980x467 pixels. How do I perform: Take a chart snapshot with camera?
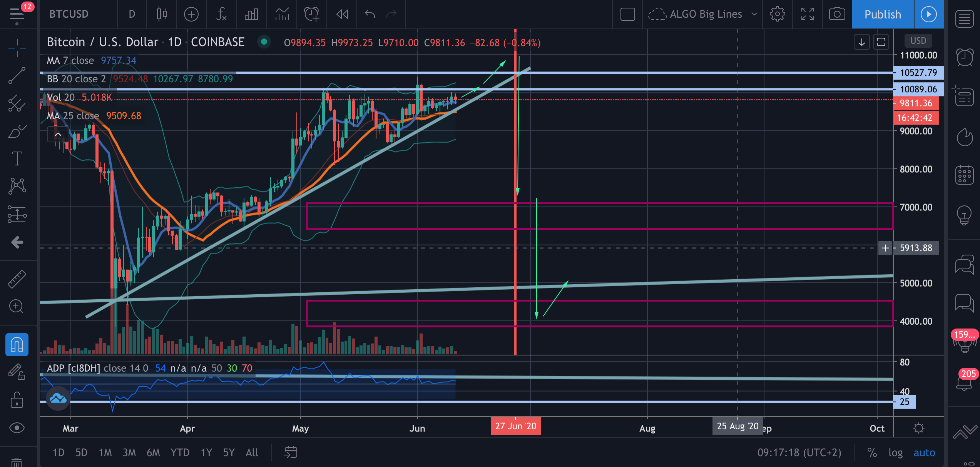[x=837, y=14]
